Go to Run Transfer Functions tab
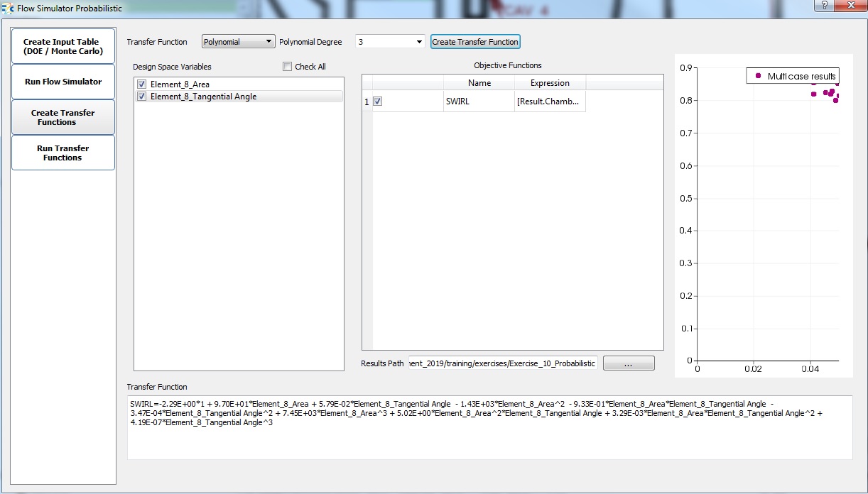 (63, 153)
